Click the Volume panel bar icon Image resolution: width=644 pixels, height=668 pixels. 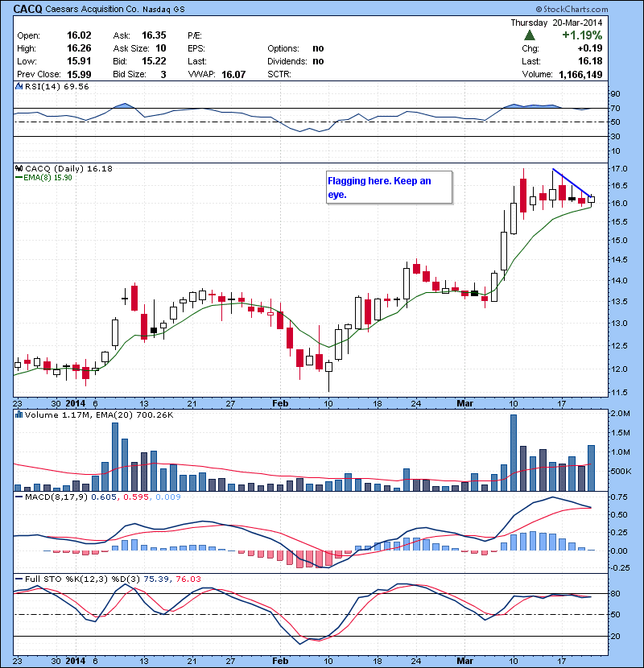(x=19, y=414)
